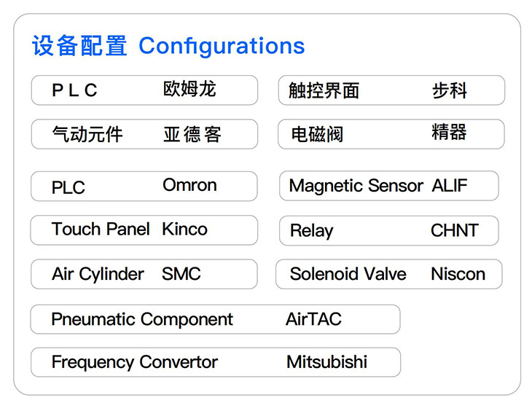Click the Magnetic Sensor ALIF field
The width and height of the screenshot is (532, 411).
pos(389,187)
